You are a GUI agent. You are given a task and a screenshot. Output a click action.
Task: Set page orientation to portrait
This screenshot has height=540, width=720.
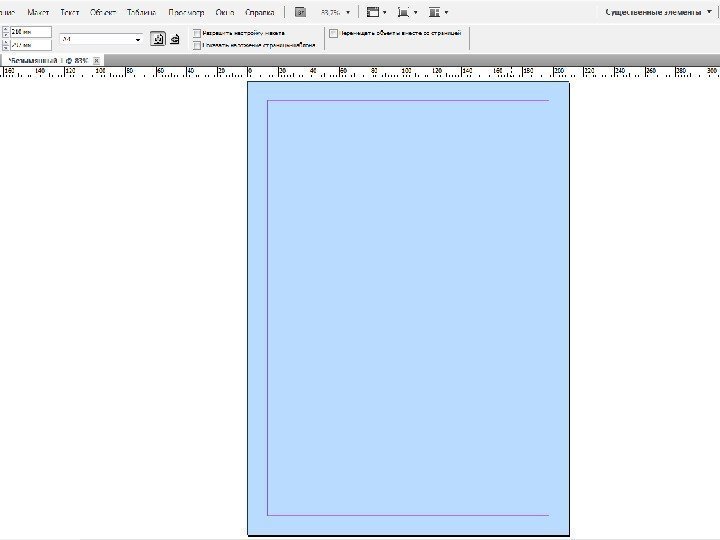158,39
